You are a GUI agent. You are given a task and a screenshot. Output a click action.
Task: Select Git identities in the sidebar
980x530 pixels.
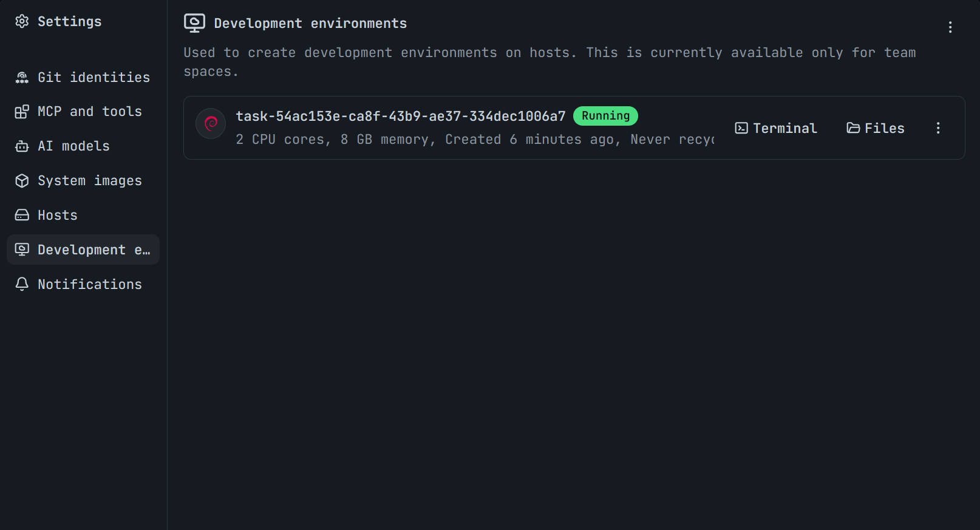[83, 77]
